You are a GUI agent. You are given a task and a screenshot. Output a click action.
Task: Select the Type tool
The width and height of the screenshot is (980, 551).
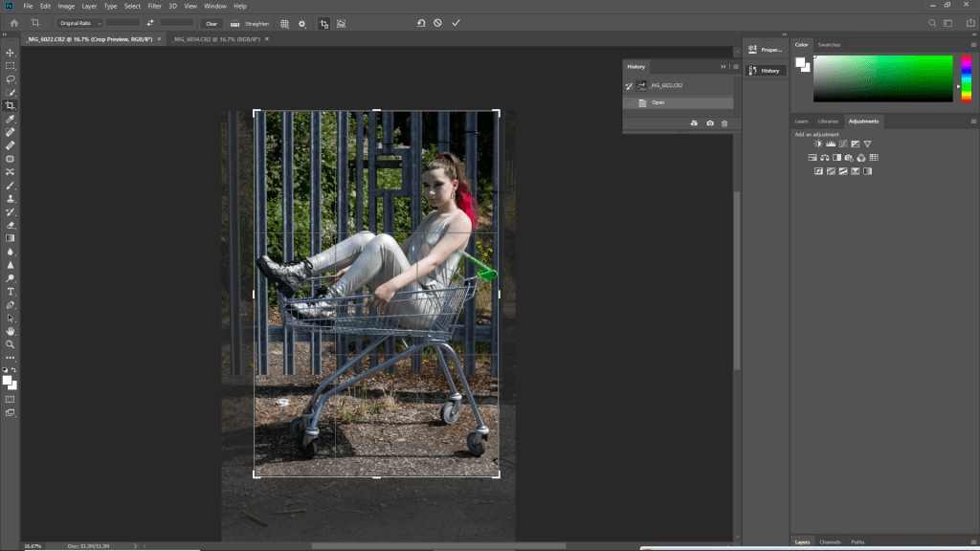coord(11,291)
